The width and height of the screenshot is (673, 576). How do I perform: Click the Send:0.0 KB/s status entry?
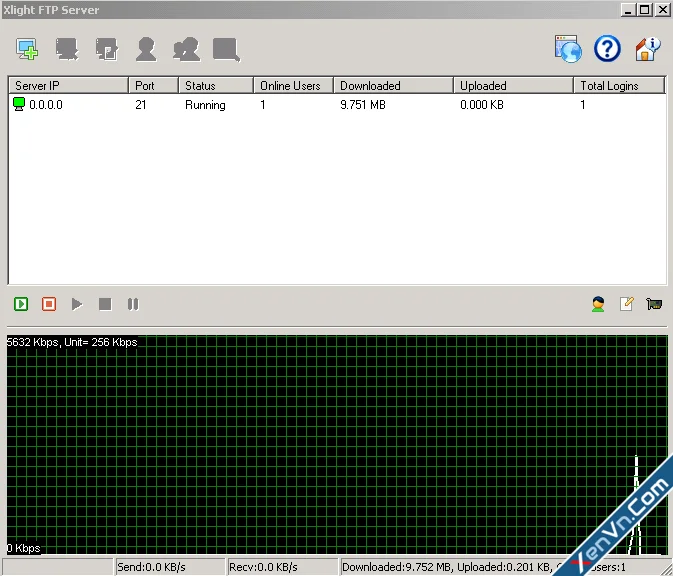tap(169, 567)
